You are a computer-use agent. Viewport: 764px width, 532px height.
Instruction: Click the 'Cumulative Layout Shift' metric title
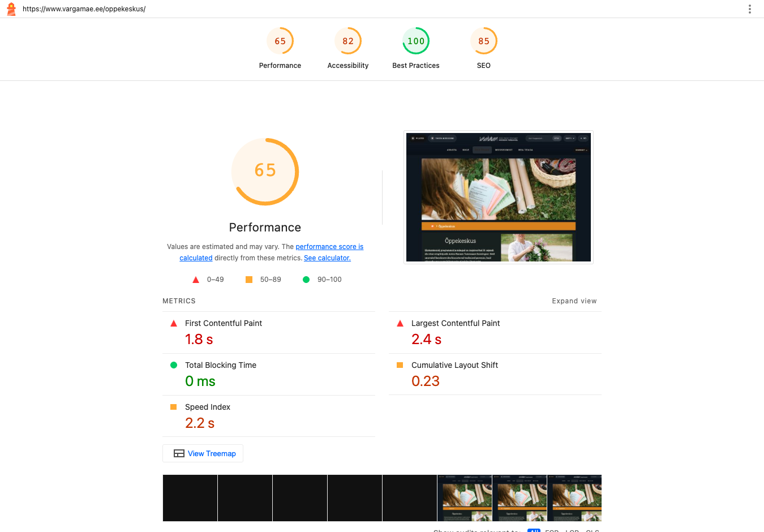coord(455,365)
